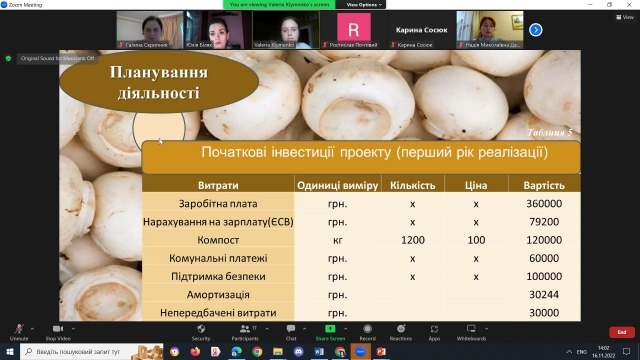Open the Chat panel
This screenshot has height=360, width=640.
point(291,332)
